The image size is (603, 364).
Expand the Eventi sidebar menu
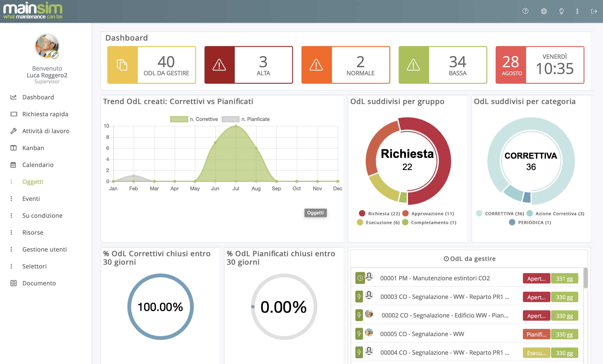(31, 198)
